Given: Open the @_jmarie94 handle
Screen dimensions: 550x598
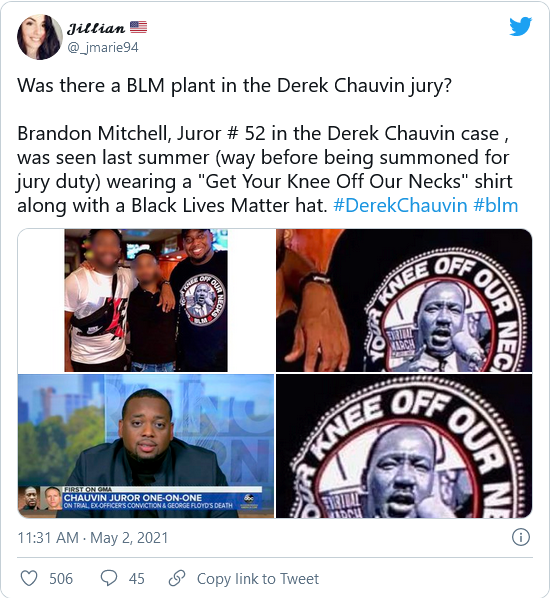Looking at the screenshot, I should 103,47.
